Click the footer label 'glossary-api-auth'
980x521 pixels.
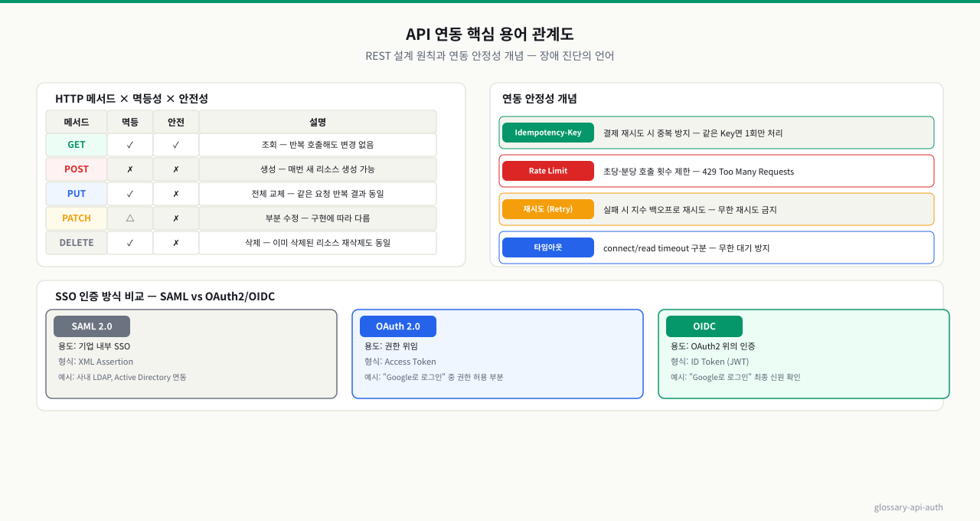pos(909,507)
